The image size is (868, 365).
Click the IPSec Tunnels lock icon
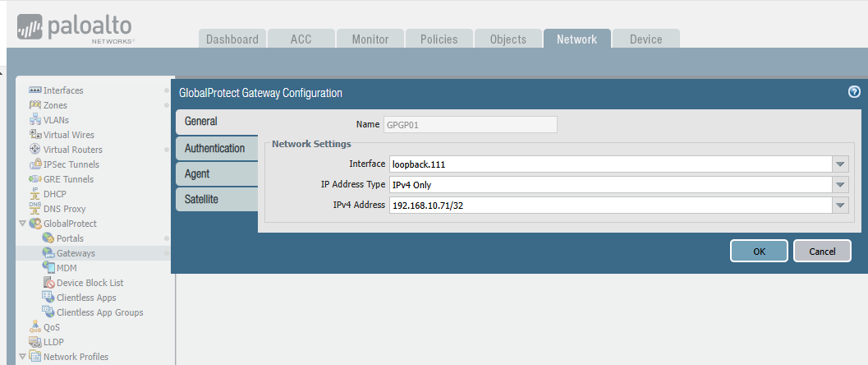point(34,164)
